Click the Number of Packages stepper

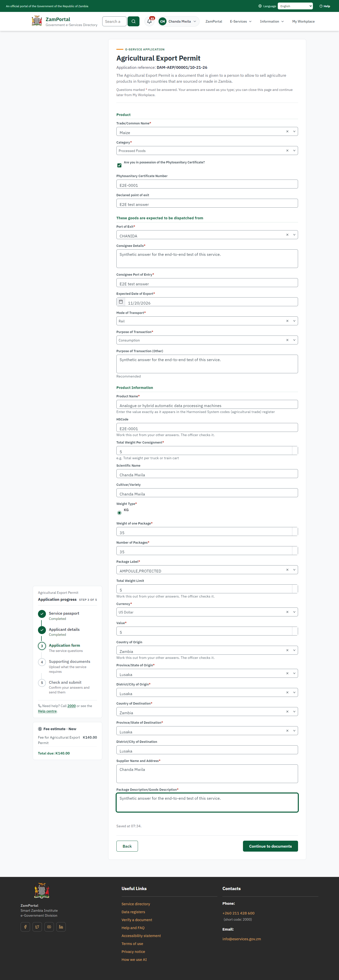pos(295,551)
